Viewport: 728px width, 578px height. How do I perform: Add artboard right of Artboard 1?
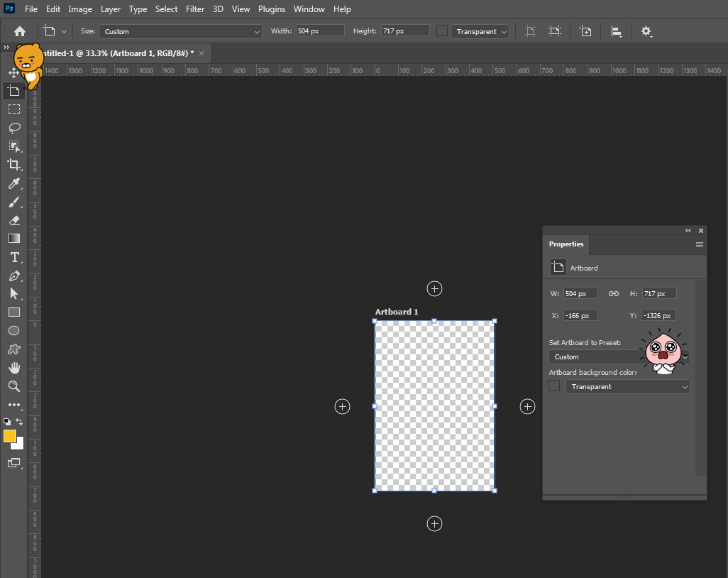click(527, 407)
